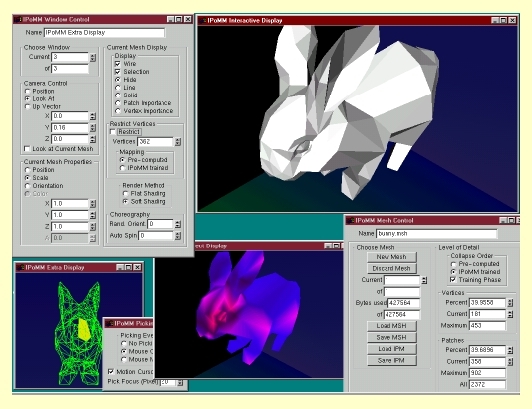
Task: Click the Vertices field showing 362
Action: [155, 142]
